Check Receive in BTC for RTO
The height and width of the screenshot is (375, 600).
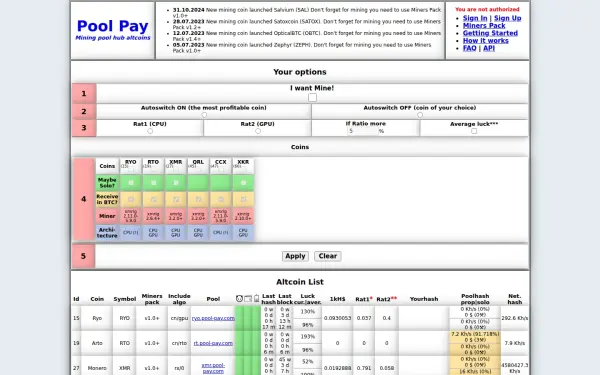[x=153, y=199]
